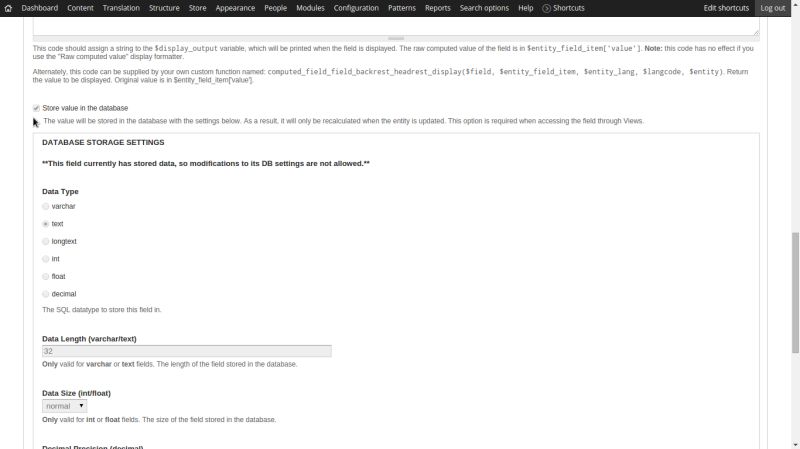Image resolution: width=800 pixels, height=449 pixels.
Task: Open the Store menu
Action: click(x=197, y=8)
